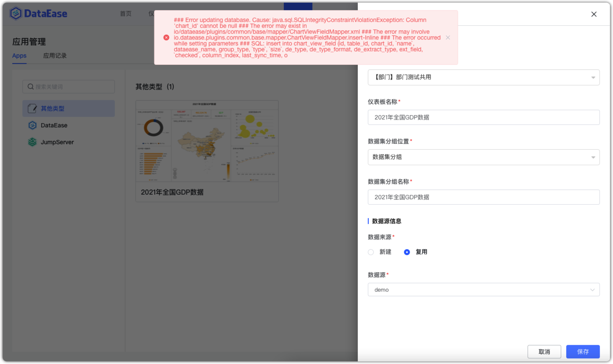Click the magnifier icon in the search box
Viewport: 613px width, 364px height.
point(30,87)
